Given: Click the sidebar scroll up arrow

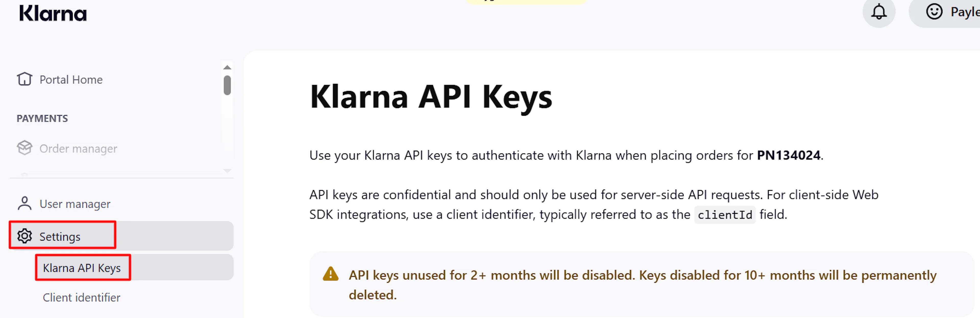Looking at the screenshot, I should coord(227,68).
